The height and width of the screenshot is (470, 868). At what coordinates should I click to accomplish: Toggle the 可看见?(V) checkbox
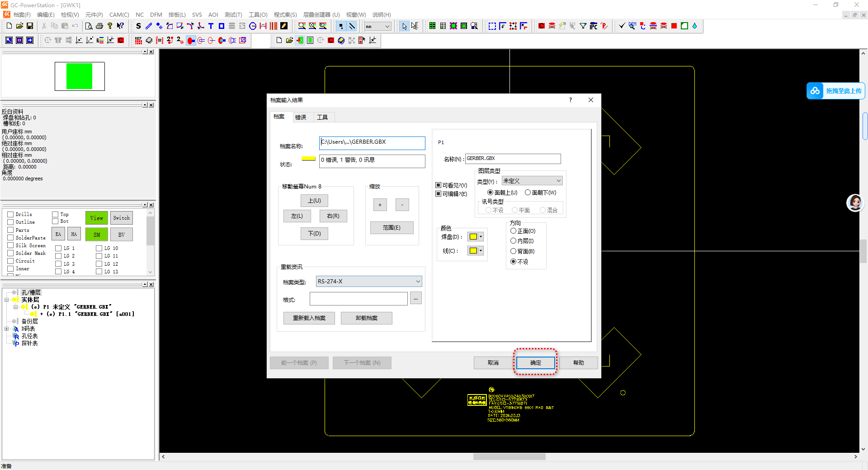coord(438,185)
